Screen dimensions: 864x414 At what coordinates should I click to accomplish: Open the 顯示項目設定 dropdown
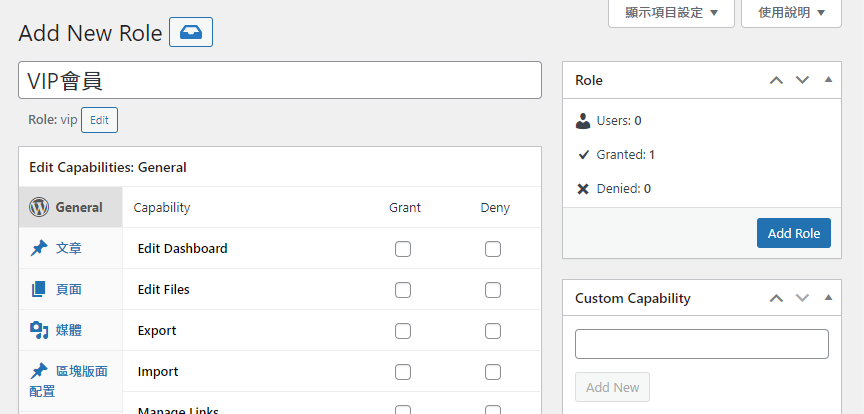pos(671,13)
